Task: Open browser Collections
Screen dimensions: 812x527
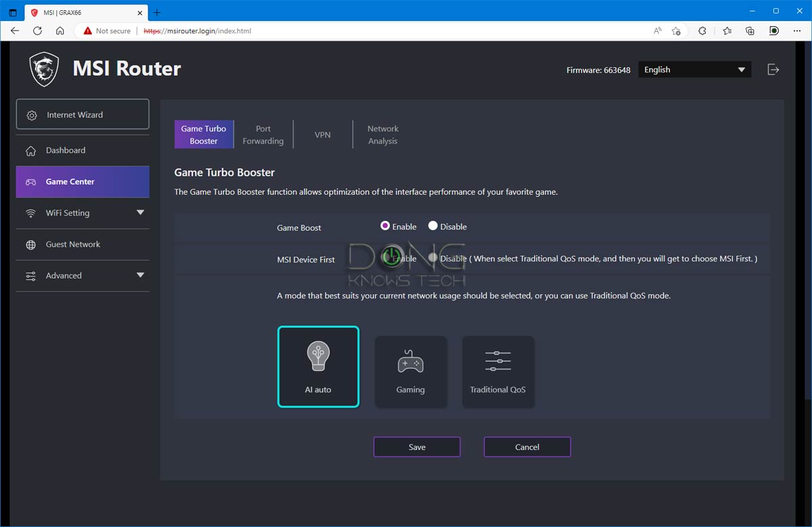Action: click(x=750, y=30)
